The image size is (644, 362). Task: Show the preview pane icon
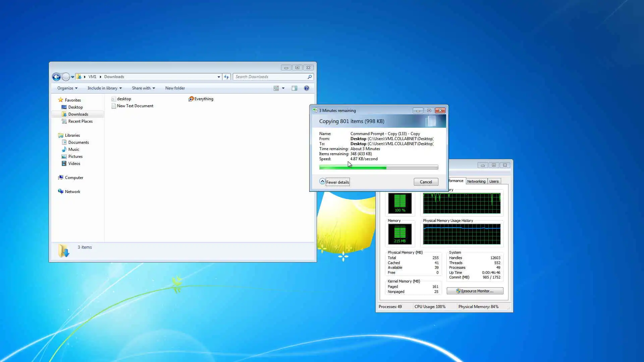coord(294,88)
